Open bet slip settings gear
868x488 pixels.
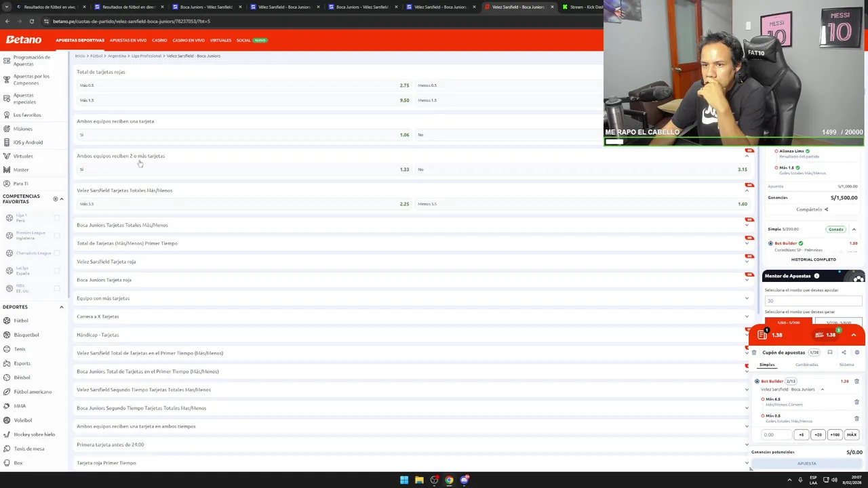coord(857,352)
